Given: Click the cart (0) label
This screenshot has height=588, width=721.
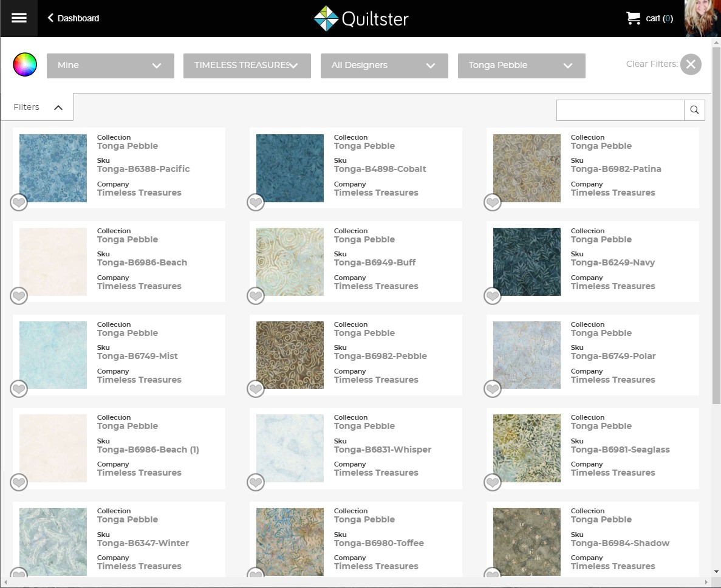Looking at the screenshot, I should pos(660,18).
